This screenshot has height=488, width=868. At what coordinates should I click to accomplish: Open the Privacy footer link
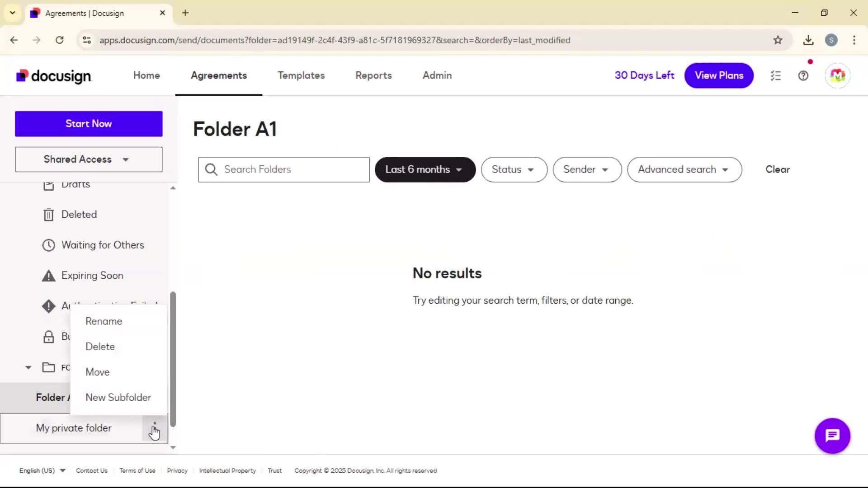pos(177,470)
